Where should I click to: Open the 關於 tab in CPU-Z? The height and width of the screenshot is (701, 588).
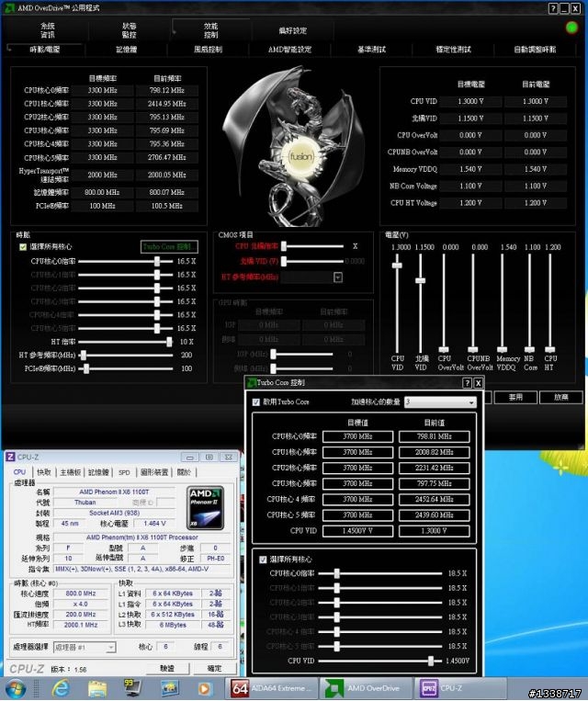point(184,472)
